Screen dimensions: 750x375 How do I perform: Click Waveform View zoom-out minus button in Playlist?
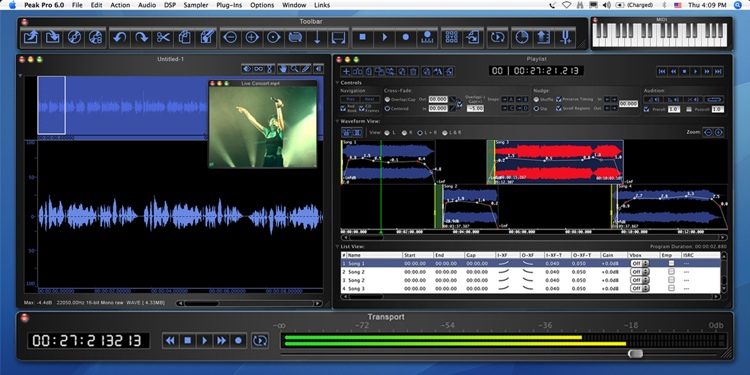tap(708, 132)
